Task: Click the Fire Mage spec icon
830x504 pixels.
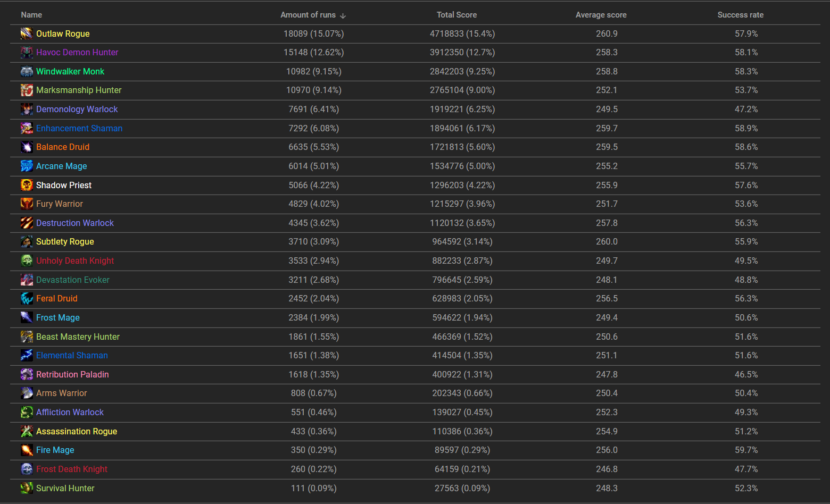Action: (27, 450)
